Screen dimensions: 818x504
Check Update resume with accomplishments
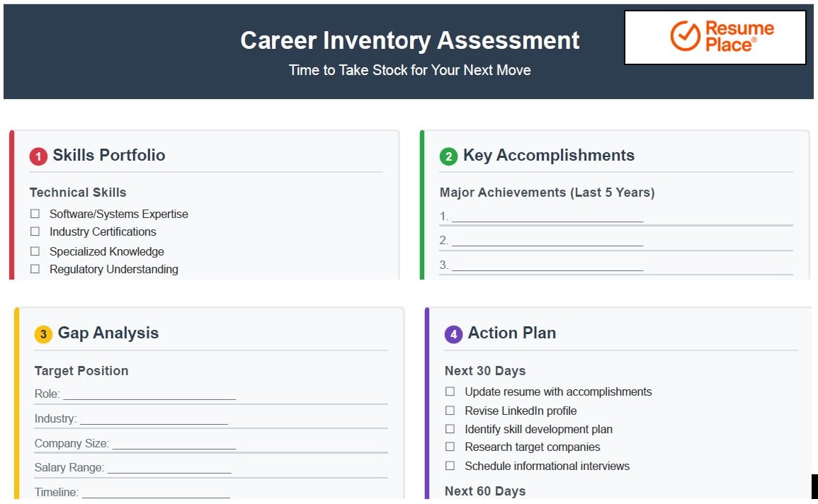click(x=450, y=391)
